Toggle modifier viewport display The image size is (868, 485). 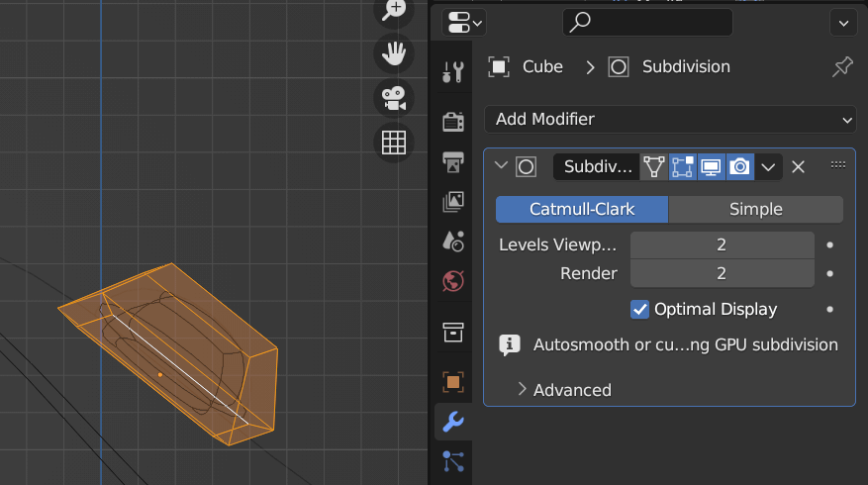711,166
